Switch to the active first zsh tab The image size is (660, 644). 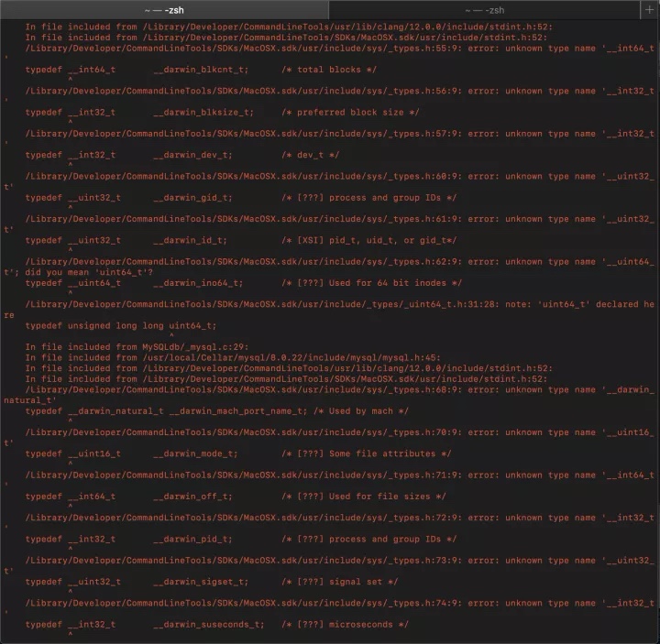click(x=165, y=9)
